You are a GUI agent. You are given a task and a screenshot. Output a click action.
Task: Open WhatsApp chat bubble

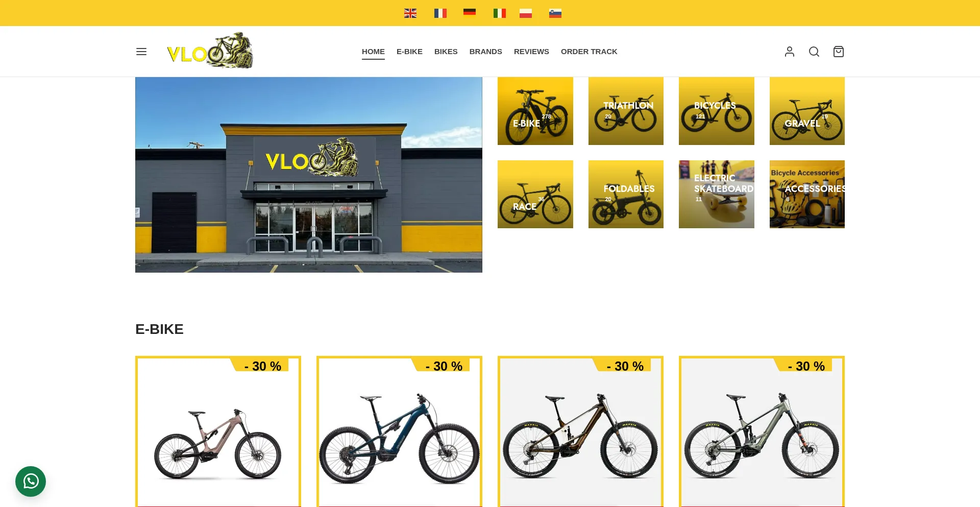point(31,481)
